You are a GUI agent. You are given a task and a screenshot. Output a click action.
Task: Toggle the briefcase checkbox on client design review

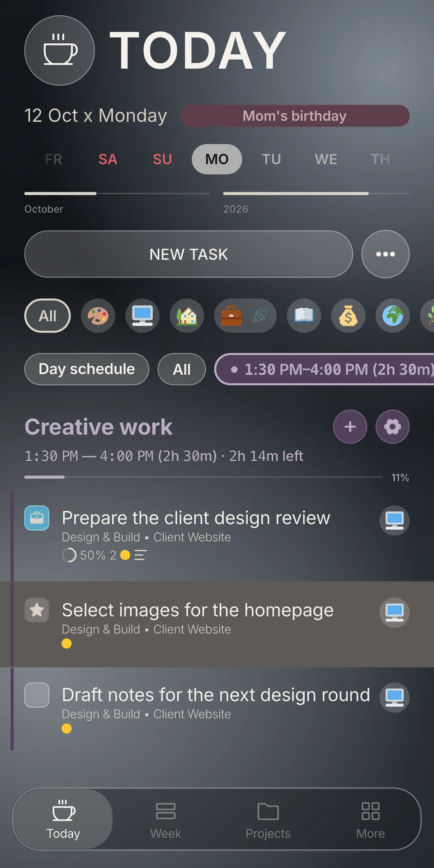(x=37, y=518)
